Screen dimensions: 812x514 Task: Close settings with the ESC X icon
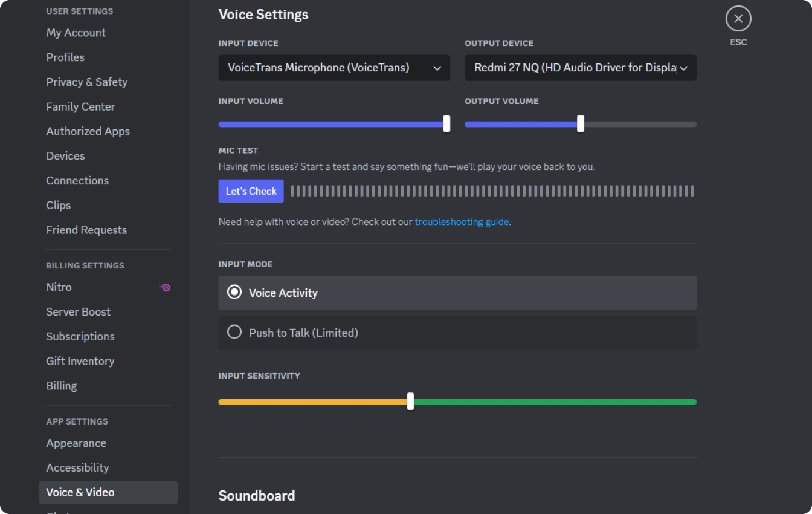(738, 19)
